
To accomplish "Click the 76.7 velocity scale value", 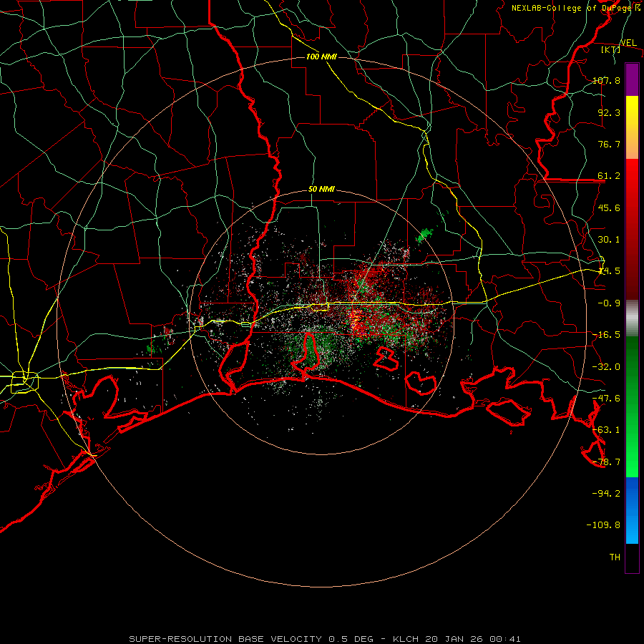I will coord(609,144).
